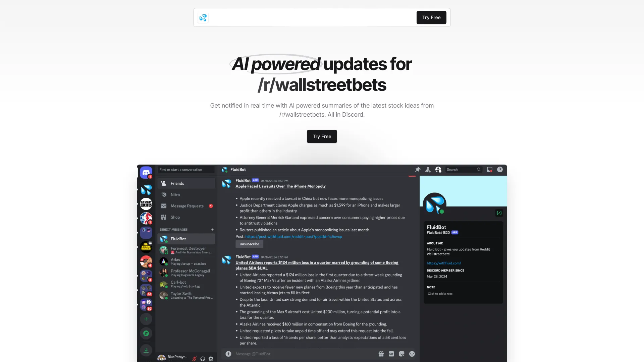Click the search bar in Discord header

click(462, 169)
